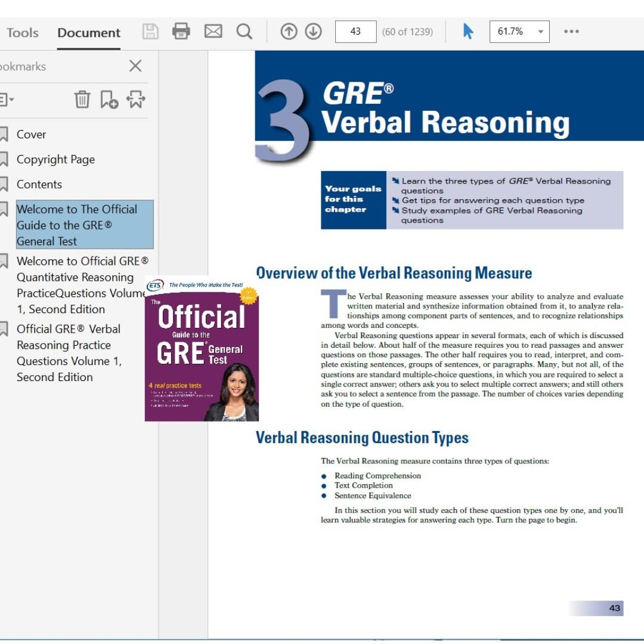Click the 'GRE Verbal Reasoning' chapter title
The image size is (644, 644).
[x=445, y=109]
